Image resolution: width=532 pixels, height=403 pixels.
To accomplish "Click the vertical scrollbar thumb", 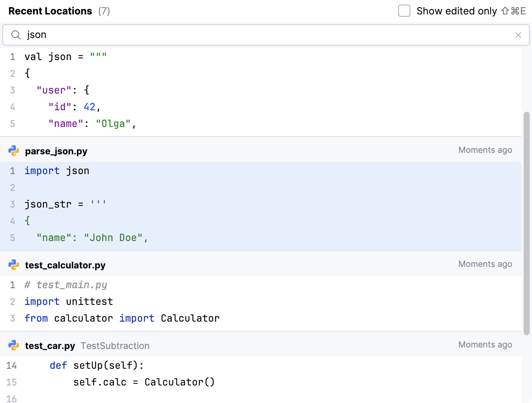I will 526,224.
